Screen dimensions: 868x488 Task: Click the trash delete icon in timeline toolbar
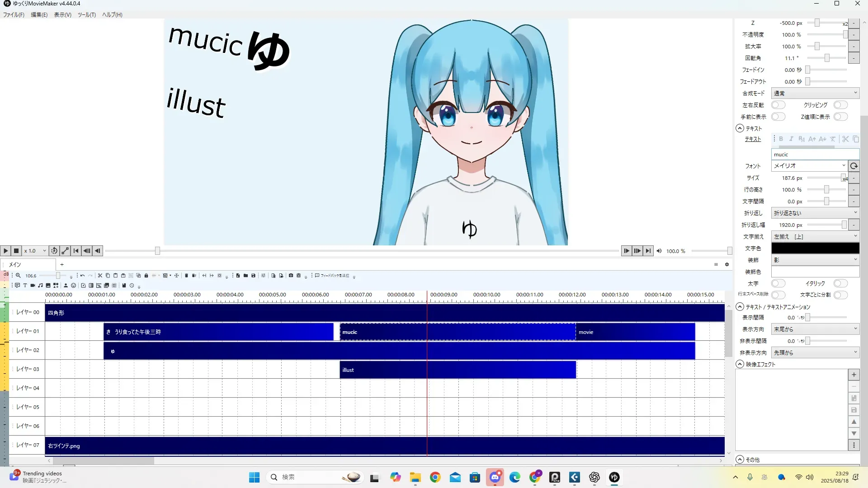[186, 276]
